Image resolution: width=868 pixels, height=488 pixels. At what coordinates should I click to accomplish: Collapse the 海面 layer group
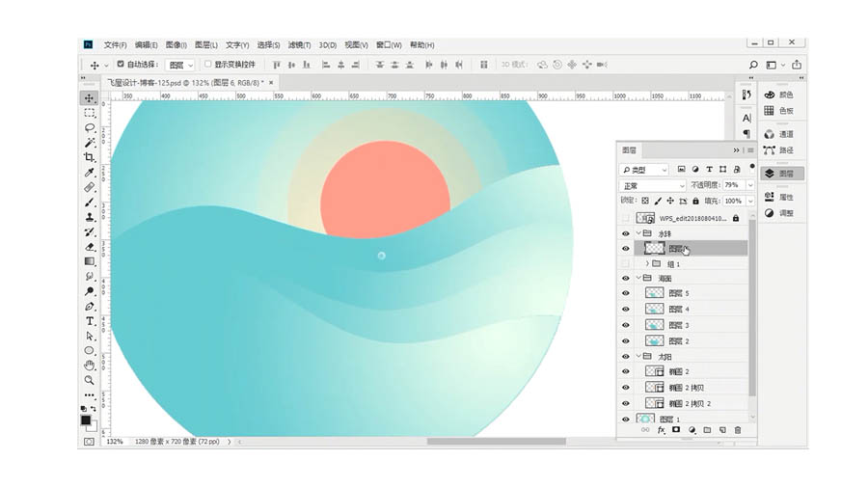(x=637, y=278)
